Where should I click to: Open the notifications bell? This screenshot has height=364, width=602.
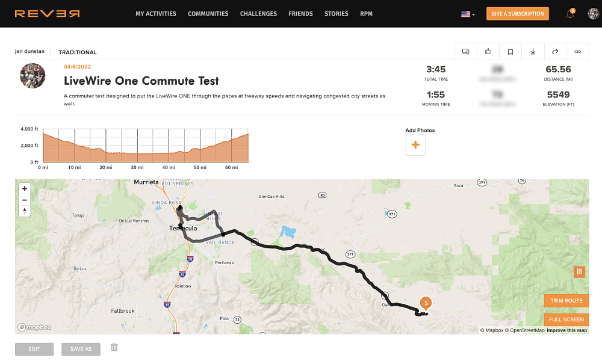[570, 14]
